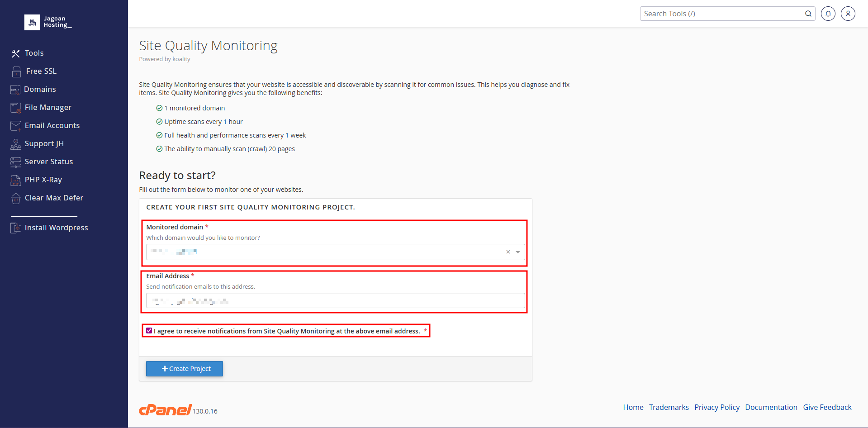This screenshot has width=868, height=428.
Task: Clear the selected domain with the X
Action: click(508, 252)
